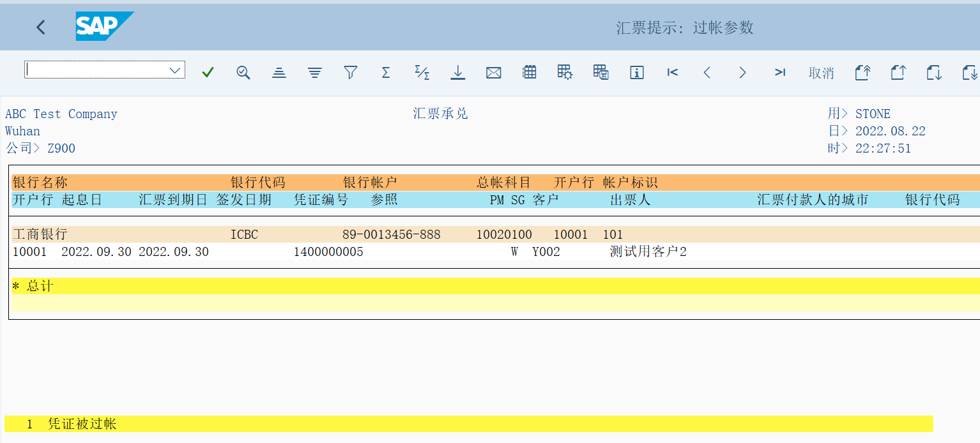
Task: Create subtotals with the Σ/Σ icon
Action: coord(422,72)
